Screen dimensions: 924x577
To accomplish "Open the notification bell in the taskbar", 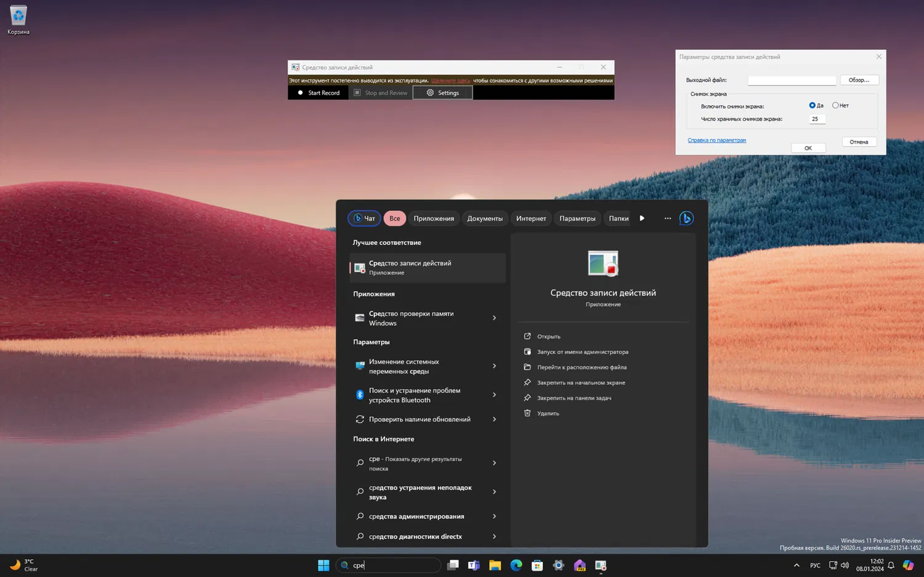I will 891,565.
